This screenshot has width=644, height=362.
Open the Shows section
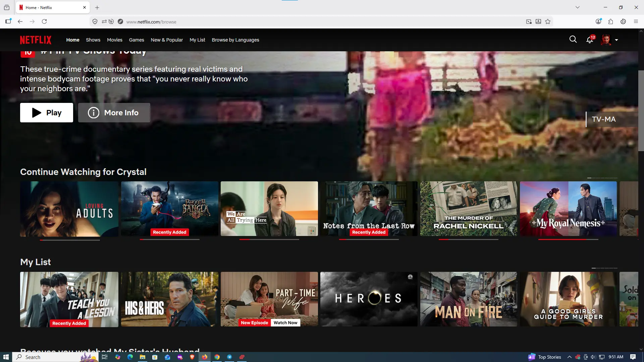click(93, 40)
